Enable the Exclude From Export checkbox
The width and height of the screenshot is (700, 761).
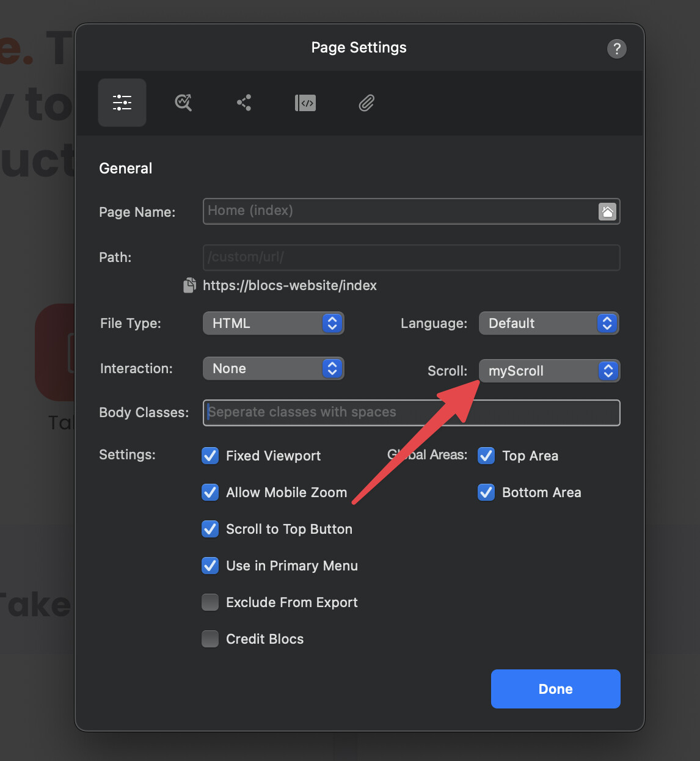pos(210,602)
